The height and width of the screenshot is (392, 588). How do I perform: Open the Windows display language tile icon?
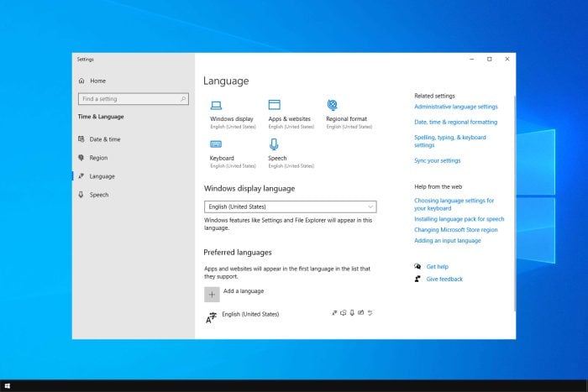(216, 105)
